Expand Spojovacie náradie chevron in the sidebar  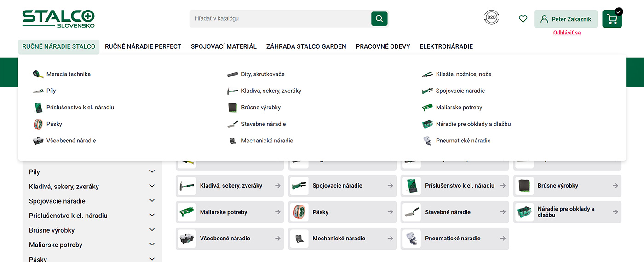point(152,201)
